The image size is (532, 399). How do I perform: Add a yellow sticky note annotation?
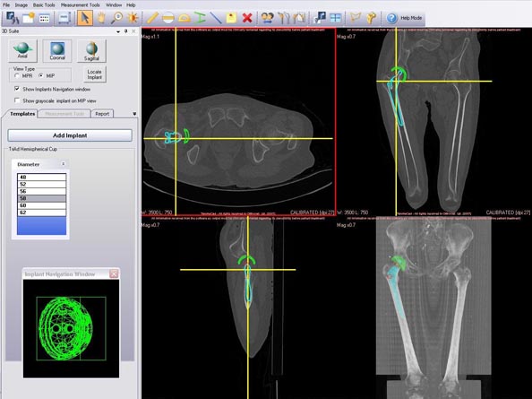coord(231,18)
